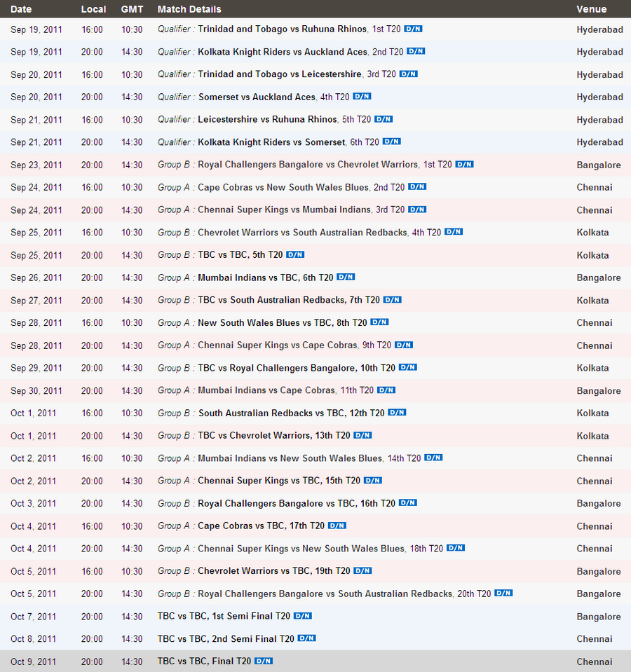Image resolution: width=631 pixels, height=672 pixels.
Task: Open TBC vs TBC Final T20 match
Action: (x=204, y=661)
